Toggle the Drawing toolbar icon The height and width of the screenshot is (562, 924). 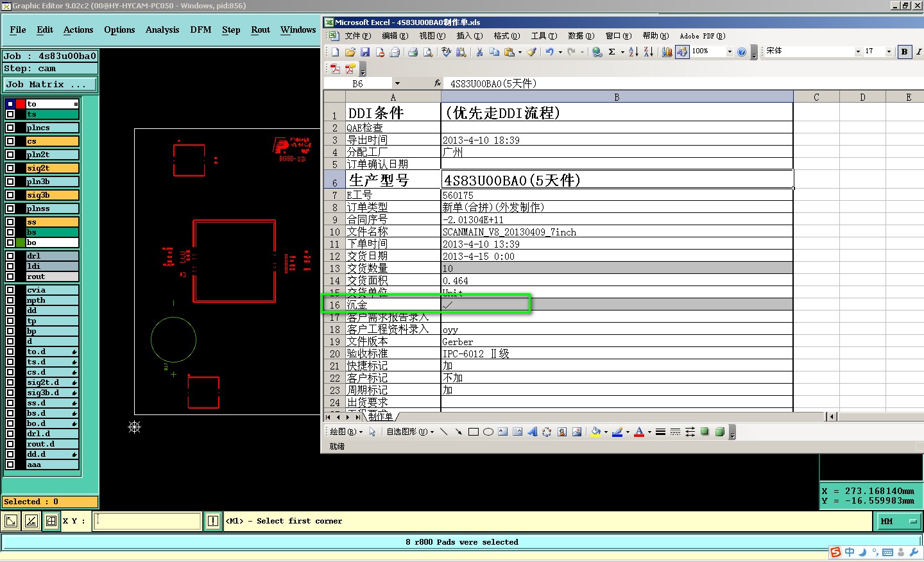(x=682, y=52)
